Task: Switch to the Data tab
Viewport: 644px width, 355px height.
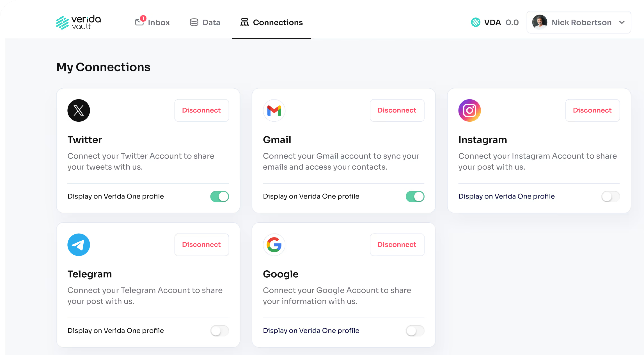Action: (x=205, y=22)
